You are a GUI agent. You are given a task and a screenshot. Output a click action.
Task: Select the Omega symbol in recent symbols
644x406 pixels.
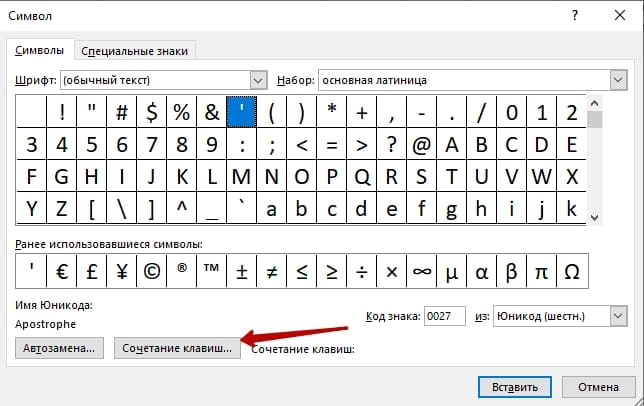point(573,270)
